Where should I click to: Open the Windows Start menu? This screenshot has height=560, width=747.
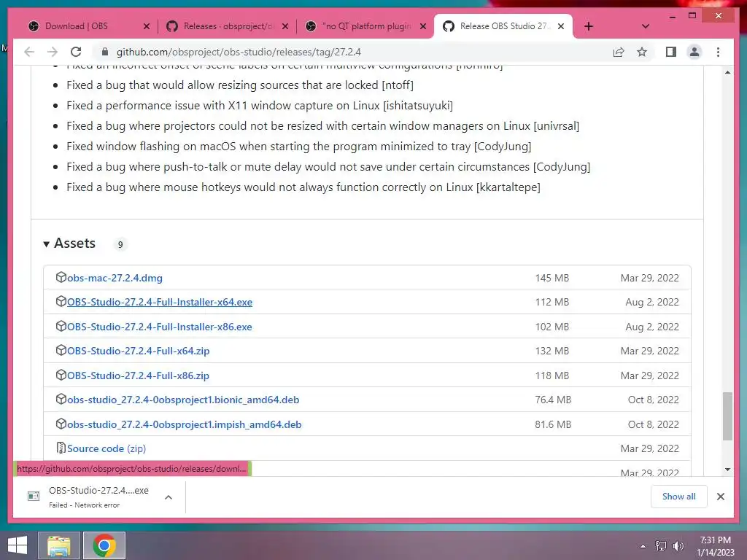(x=18, y=545)
